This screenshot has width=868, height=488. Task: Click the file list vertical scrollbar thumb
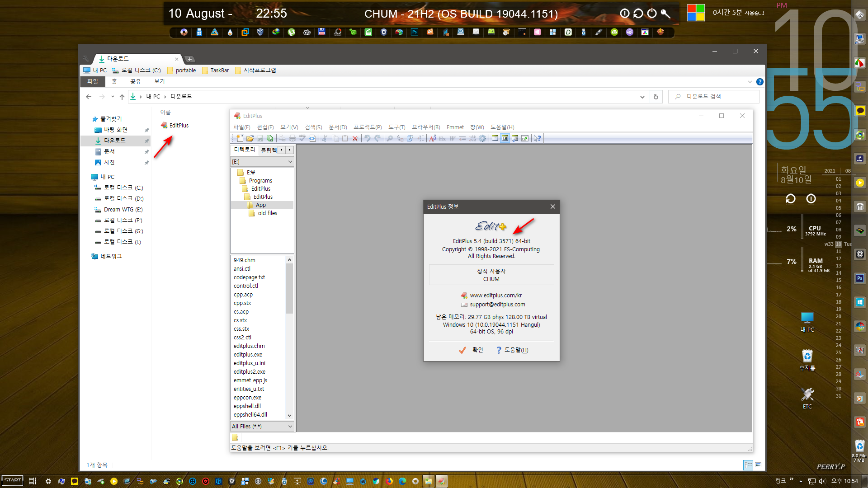pyautogui.click(x=289, y=289)
